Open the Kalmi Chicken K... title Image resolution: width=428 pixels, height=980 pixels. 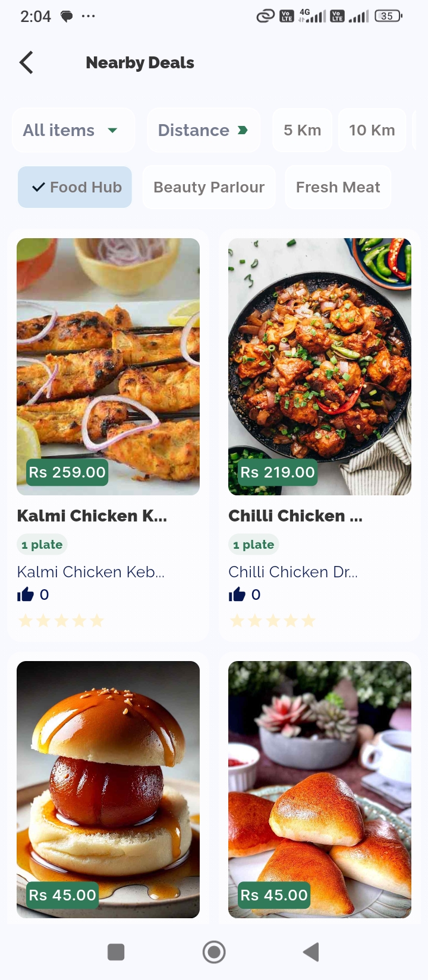92,516
